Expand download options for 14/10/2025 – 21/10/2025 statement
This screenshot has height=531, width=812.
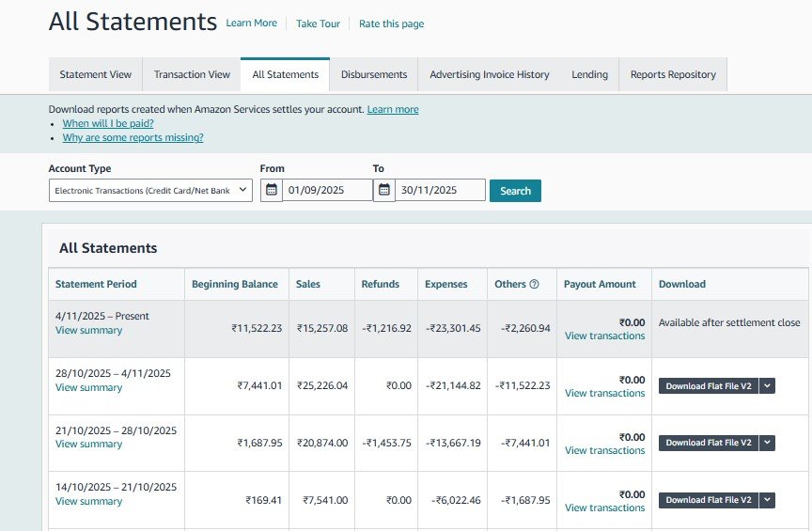768,500
